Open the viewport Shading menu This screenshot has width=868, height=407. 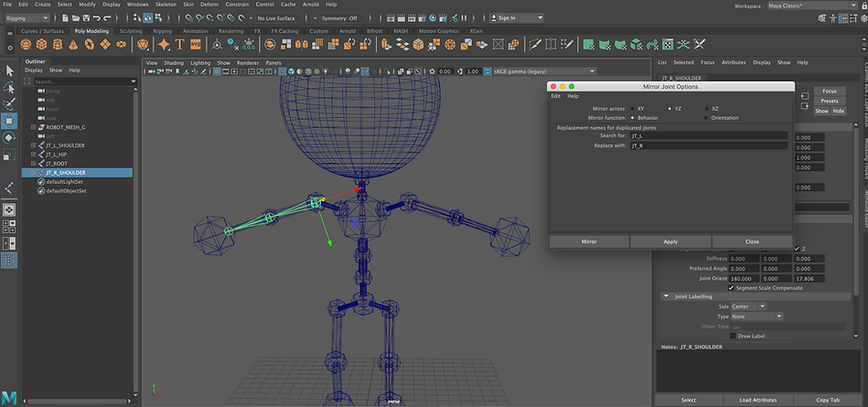173,62
